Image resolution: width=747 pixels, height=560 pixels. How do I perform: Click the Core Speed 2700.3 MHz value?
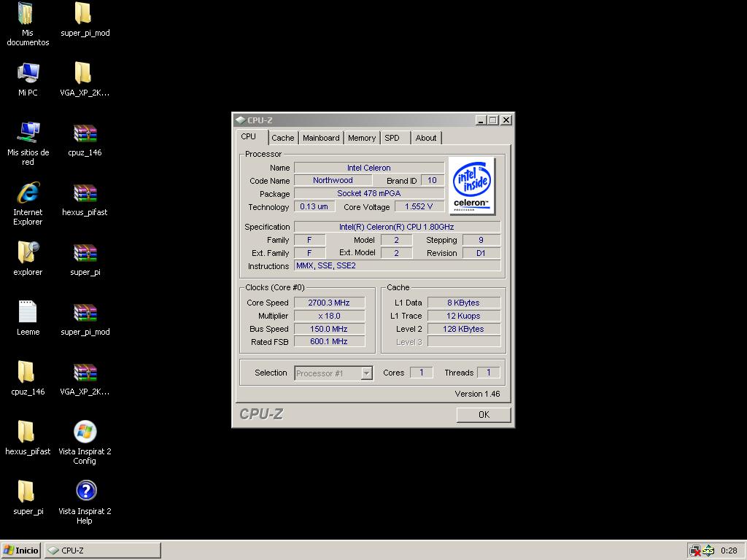click(x=329, y=303)
